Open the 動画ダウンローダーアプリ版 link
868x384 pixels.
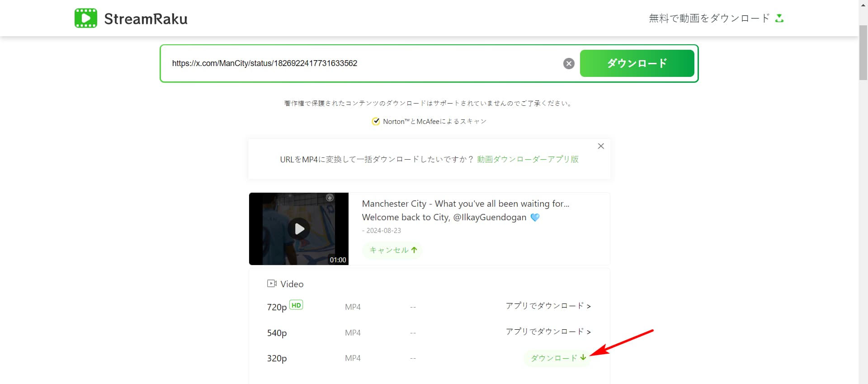528,159
